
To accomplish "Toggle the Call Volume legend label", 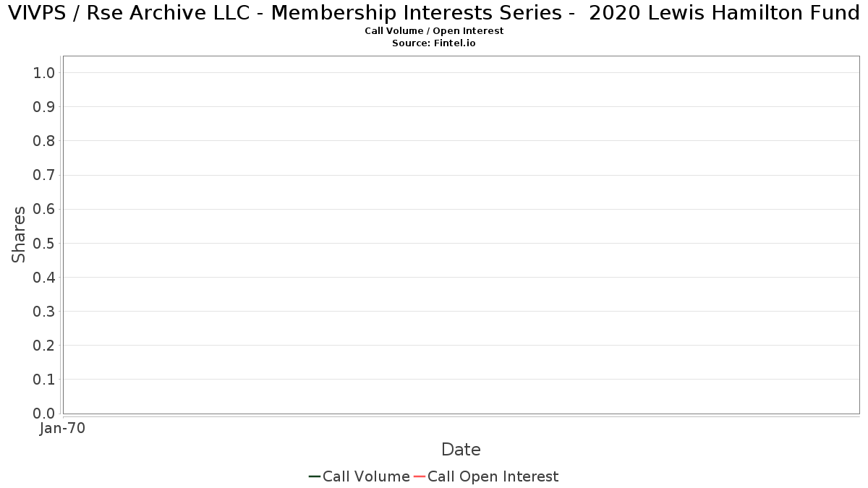I will pos(366,476).
